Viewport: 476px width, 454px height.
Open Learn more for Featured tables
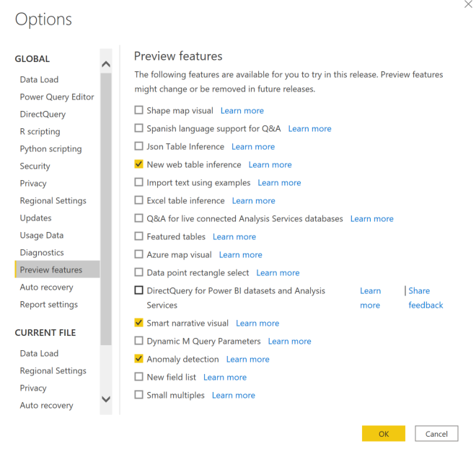point(234,237)
